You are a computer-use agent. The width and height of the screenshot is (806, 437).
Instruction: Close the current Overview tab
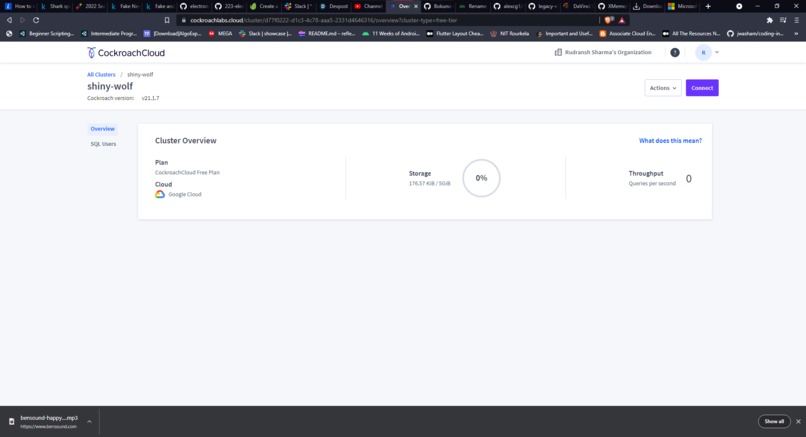416,6
